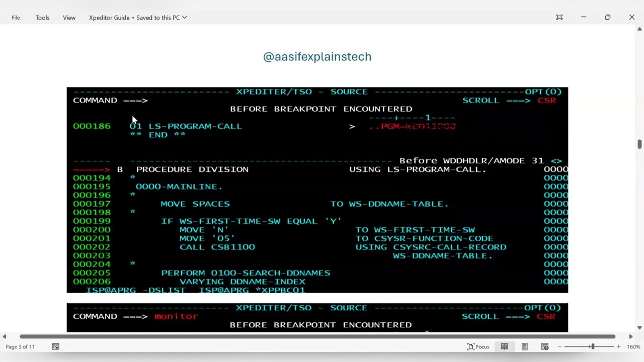The width and height of the screenshot is (644, 362).
Task: Click the vertical scrollbar down arrow
Action: click(639, 328)
